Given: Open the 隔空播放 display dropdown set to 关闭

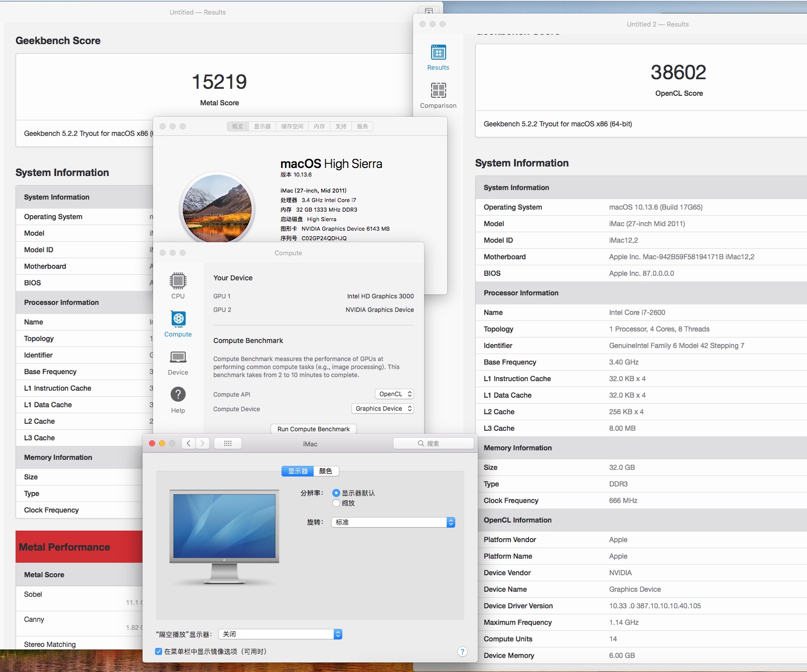Looking at the screenshot, I should pos(280,634).
